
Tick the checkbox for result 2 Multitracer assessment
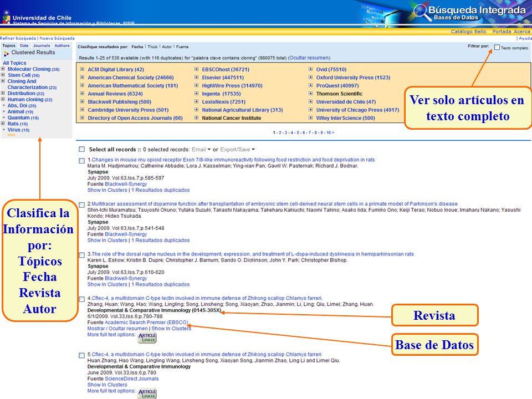point(82,205)
